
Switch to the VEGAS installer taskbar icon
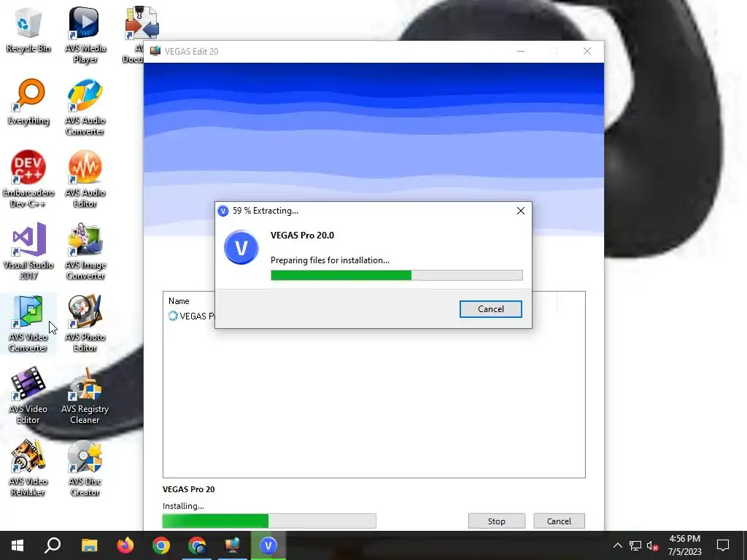tap(268, 545)
